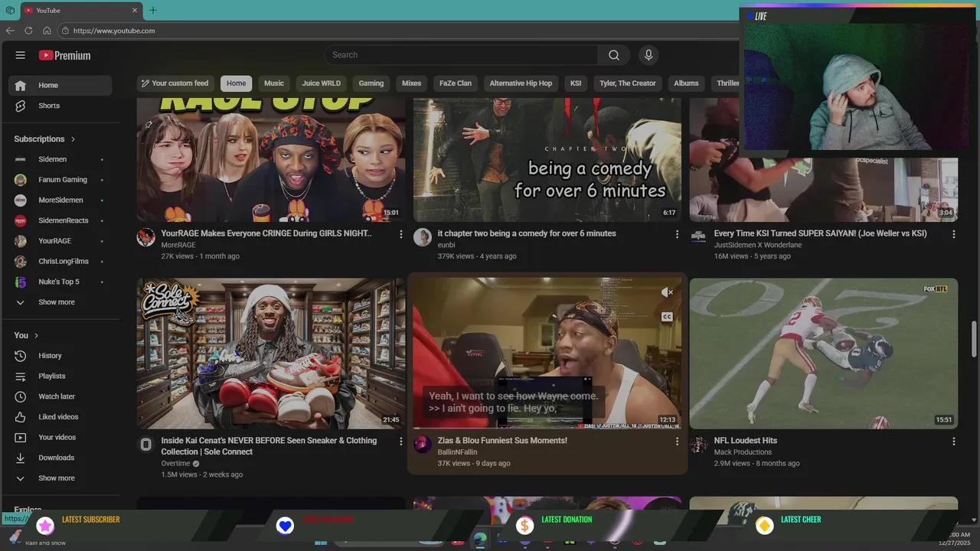980x551 pixels.
Task: Open Nuke's Top 5 subscription channel
Action: pyautogui.click(x=60, y=282)
